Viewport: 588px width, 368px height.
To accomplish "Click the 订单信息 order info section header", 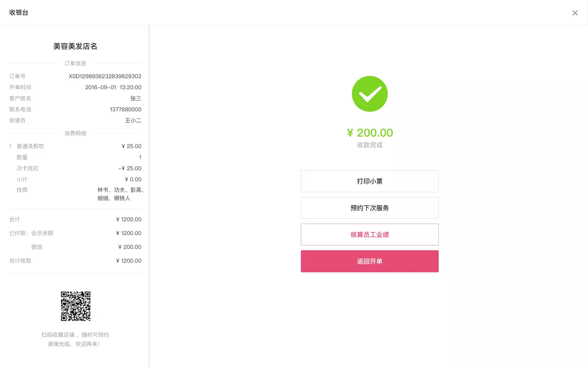I will [75, 63].
